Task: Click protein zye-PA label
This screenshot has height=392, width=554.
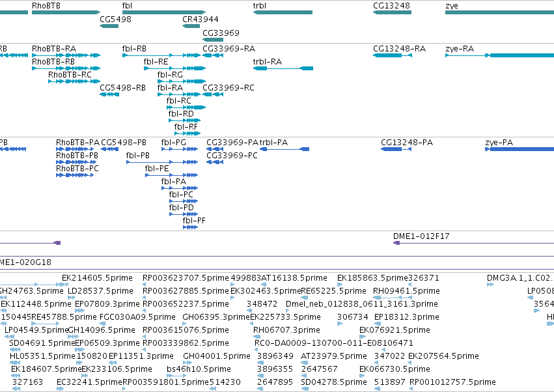Action: tap(499, 143)
